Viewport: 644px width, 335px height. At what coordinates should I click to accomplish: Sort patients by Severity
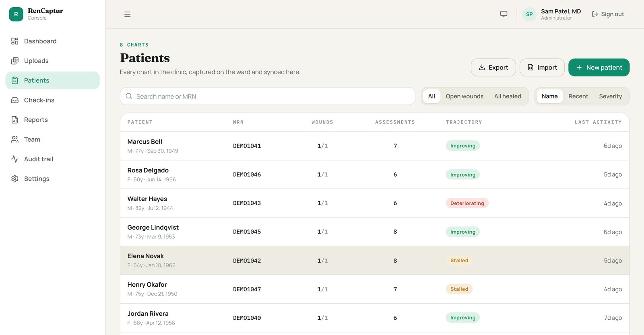(x=610, y=96)
